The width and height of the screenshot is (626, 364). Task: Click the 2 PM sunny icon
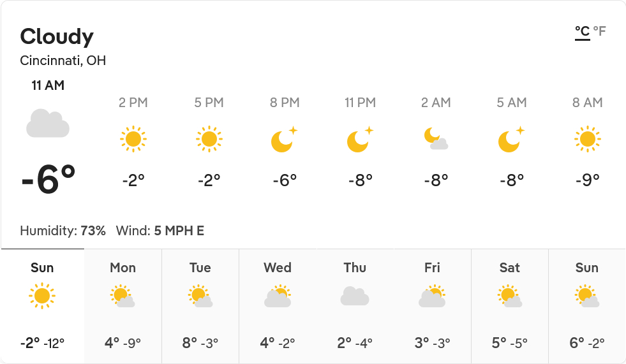point(133,139)
